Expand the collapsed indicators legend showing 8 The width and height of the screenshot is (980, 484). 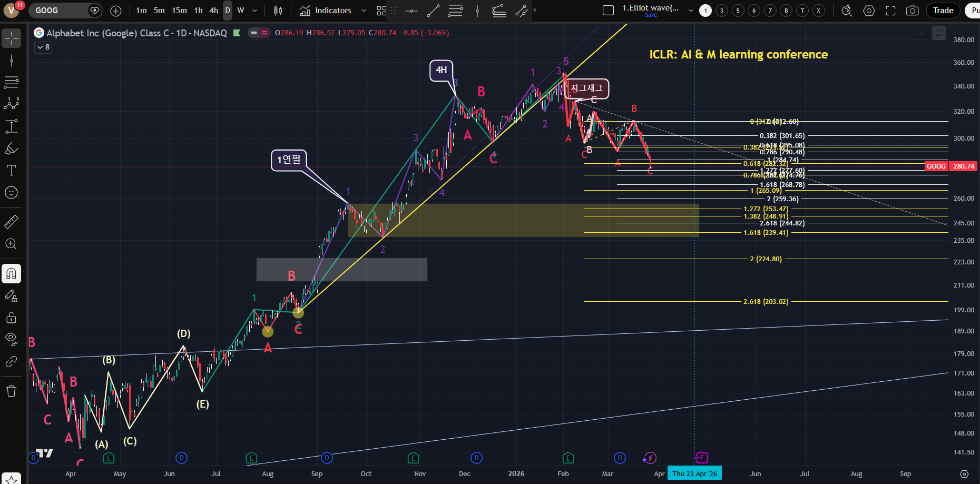[43, 47]
